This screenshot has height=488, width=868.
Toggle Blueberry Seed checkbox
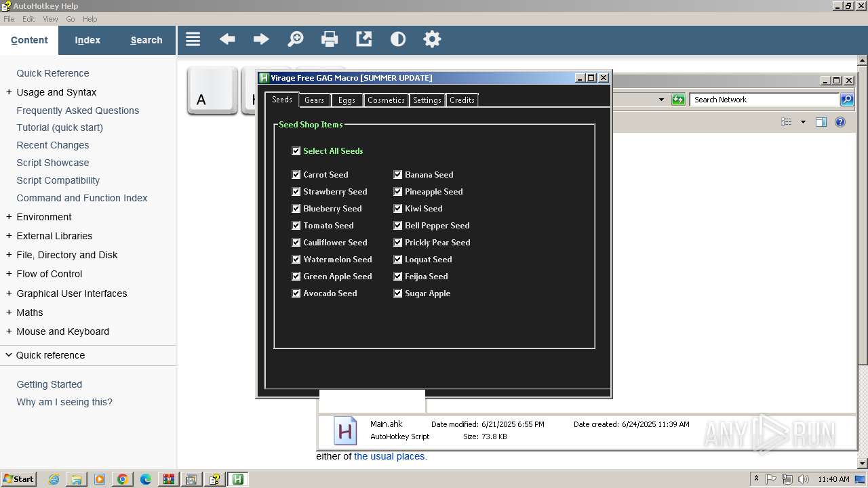(296, 209)
